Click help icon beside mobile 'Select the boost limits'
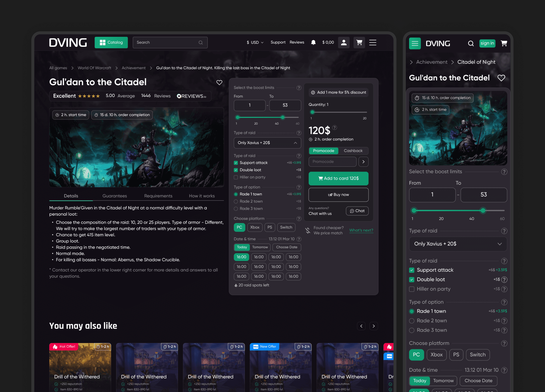Image resolution: width=545 pixels, height=392 pixels. pos(504,172)
